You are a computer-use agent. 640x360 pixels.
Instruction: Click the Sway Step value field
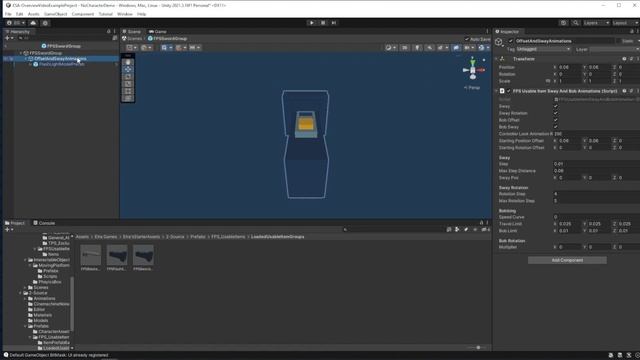(x=596, y=164)
